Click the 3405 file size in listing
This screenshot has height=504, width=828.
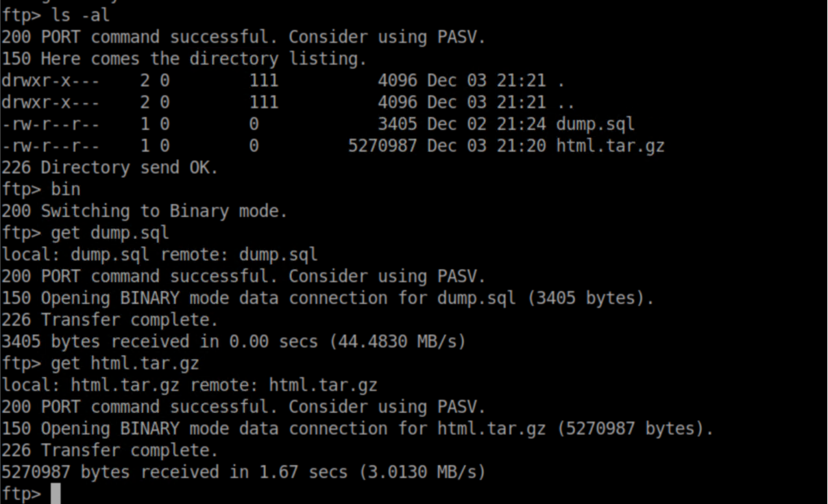(397, 124)
